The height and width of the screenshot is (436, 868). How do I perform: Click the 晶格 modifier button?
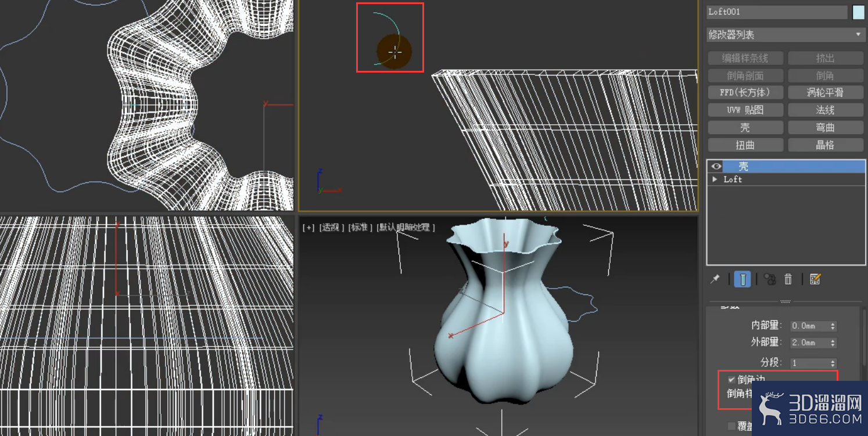tap(826, 145)
